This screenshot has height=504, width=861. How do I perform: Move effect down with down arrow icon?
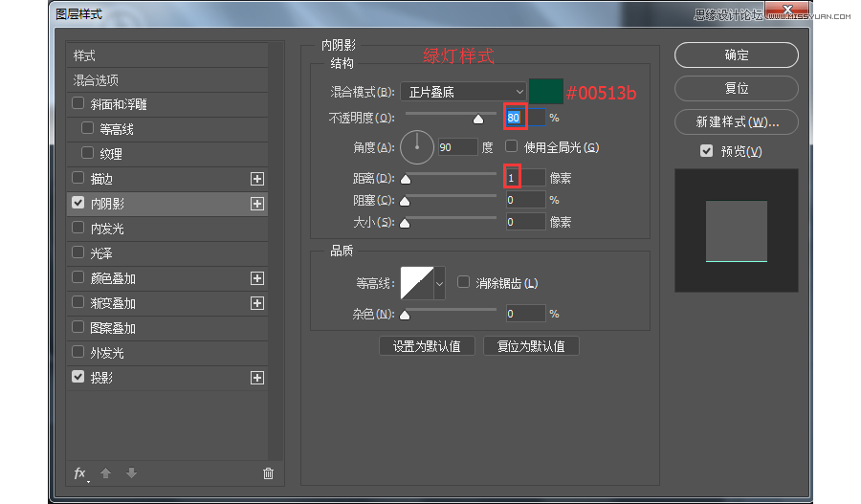[x=131, y=472]
